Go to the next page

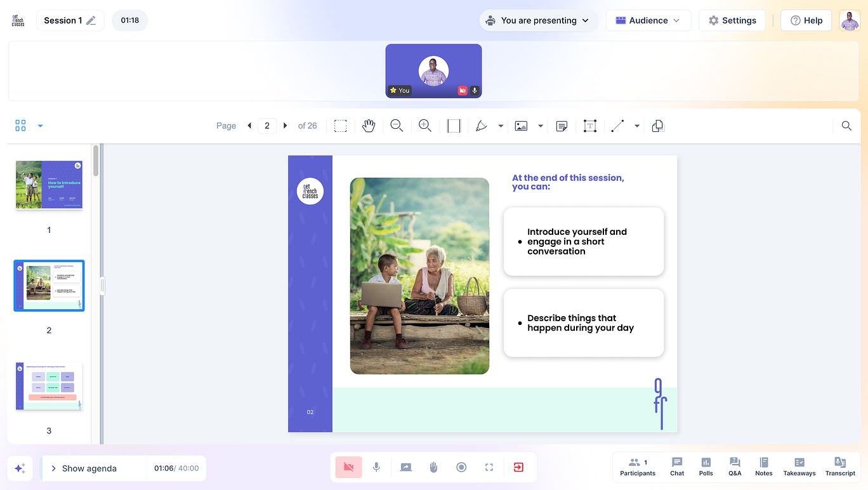[286, 126]
